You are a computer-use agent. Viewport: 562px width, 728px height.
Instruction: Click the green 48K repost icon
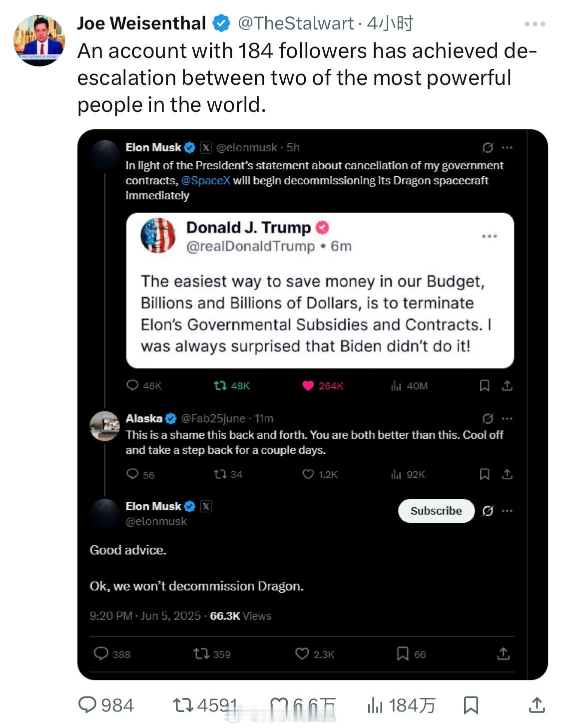220,385
